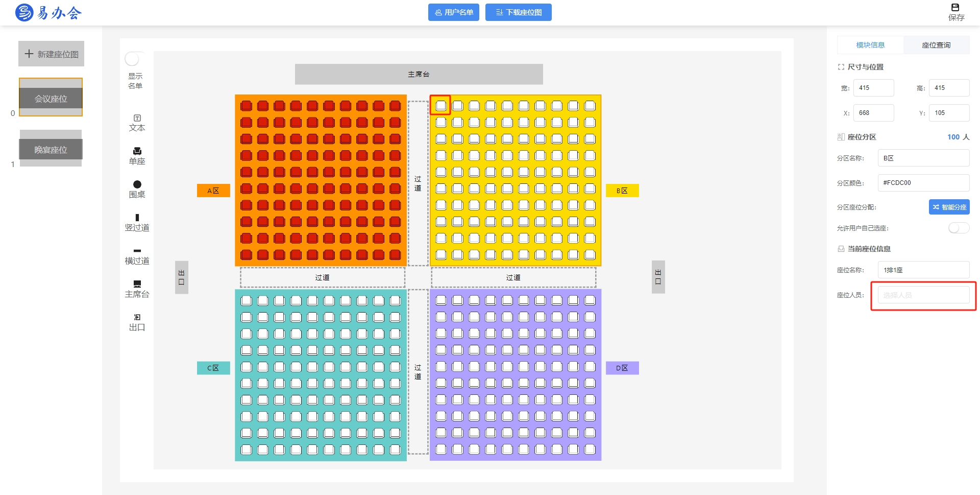The height and width of the screenshot is (495, 980).
Task: Switch to the 座位查询 tab
Action: (936, 45)
